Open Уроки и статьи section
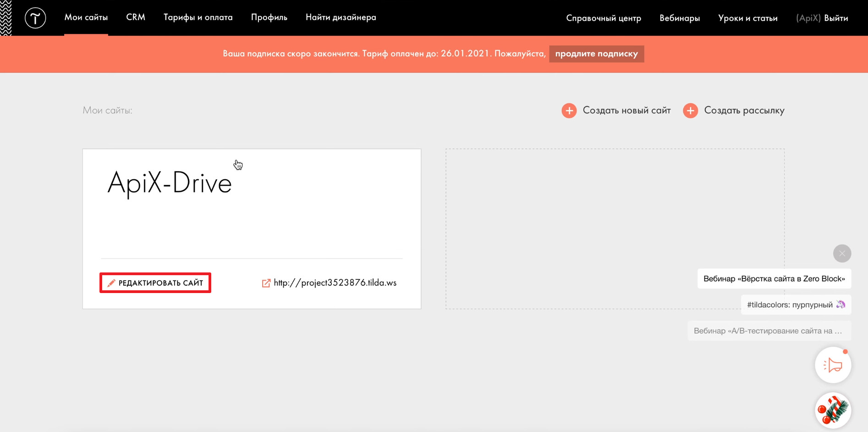Screen dimensions: 868x432 pos(747,18)
